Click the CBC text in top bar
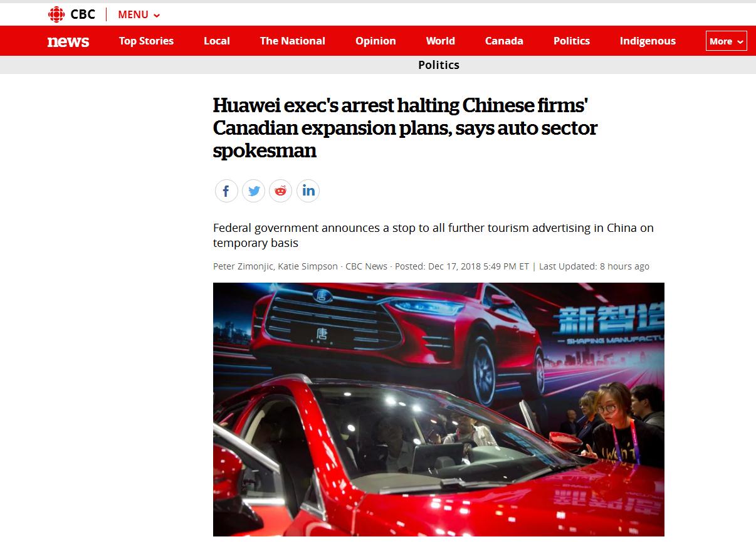Image resolution: width=756 pixels, height=544 pixels. click(x=83, y=14)
